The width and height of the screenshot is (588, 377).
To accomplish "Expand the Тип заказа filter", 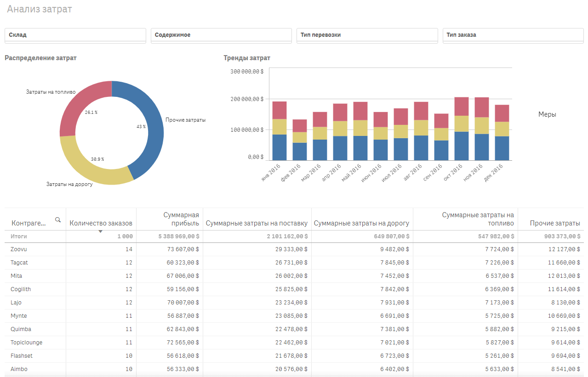I will pyautogui.click(x=513, y=35).
